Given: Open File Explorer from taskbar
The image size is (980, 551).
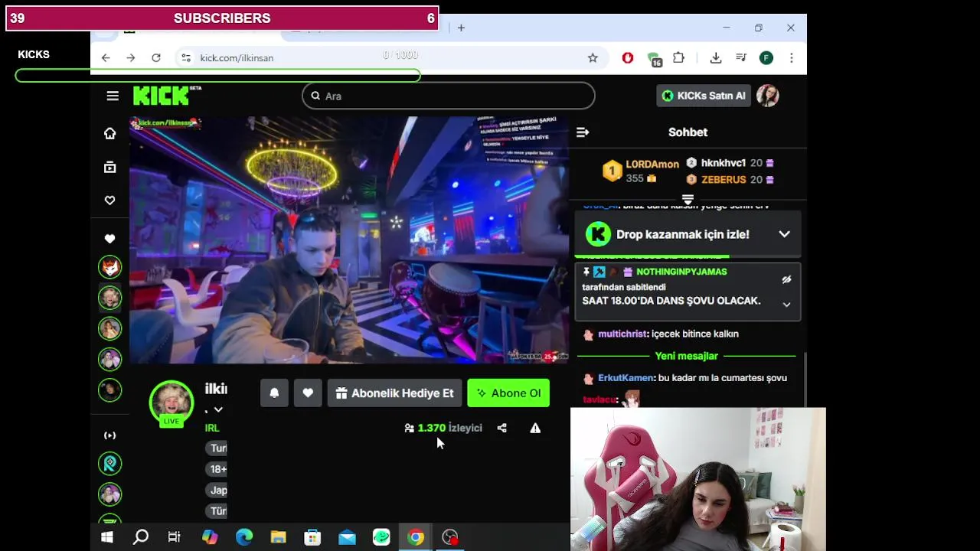Looking at the screenshot, I should tap(278, 537).
